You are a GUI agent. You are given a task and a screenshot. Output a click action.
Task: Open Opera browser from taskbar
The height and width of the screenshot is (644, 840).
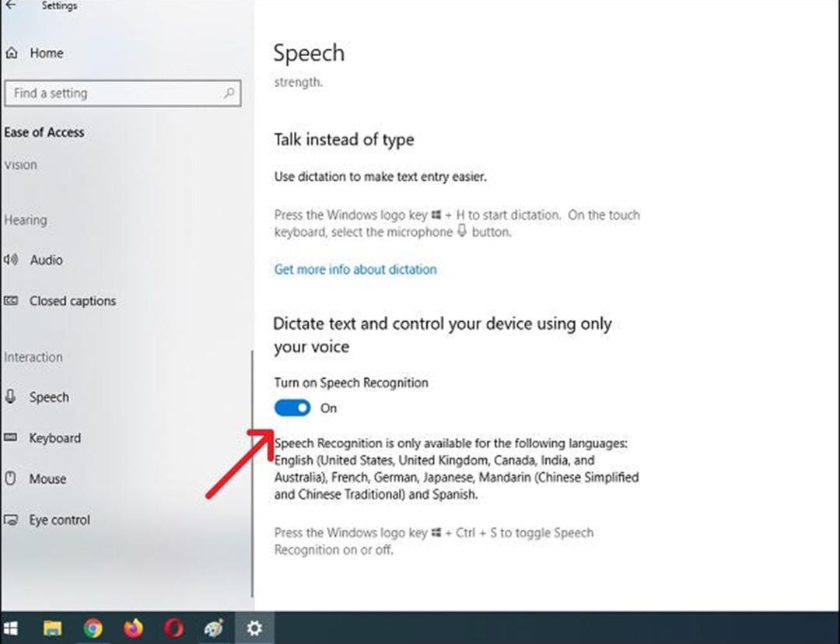[x=174, y=628]
